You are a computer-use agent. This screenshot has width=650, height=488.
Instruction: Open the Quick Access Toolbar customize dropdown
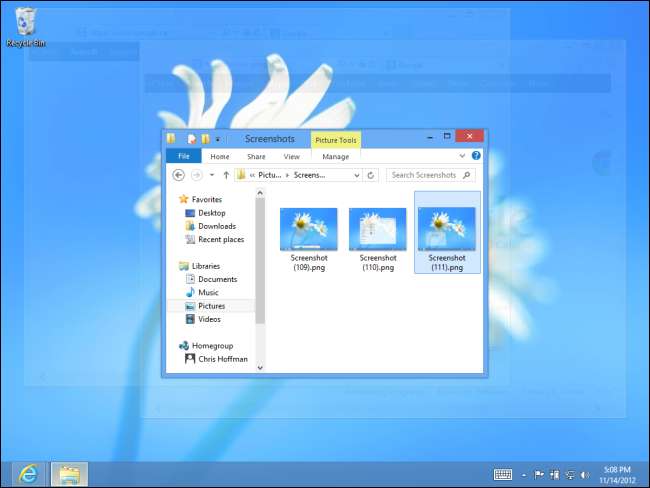click(x=218, y=139)
